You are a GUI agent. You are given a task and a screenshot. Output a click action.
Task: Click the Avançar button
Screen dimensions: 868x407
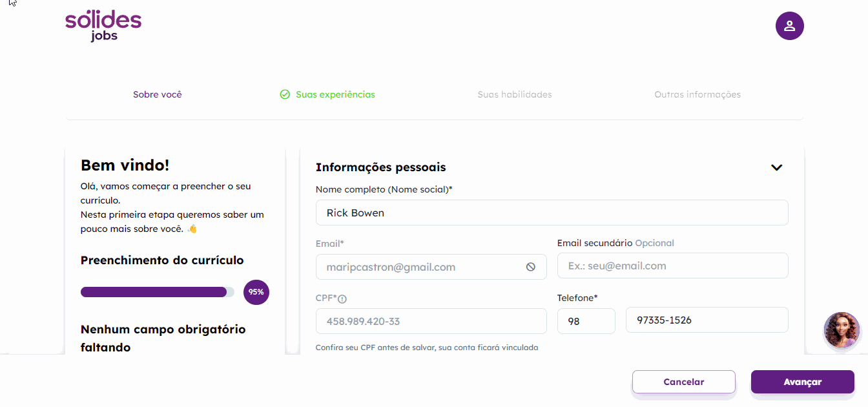[803, 382]
